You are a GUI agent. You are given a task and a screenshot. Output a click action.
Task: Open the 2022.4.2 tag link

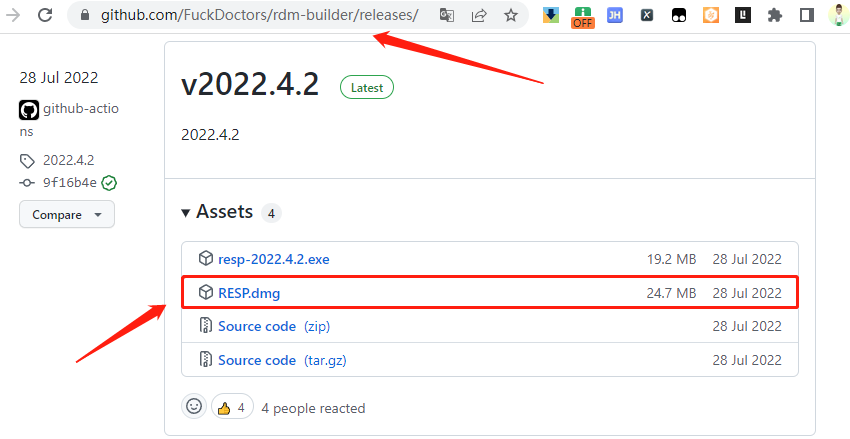point(68,160)
